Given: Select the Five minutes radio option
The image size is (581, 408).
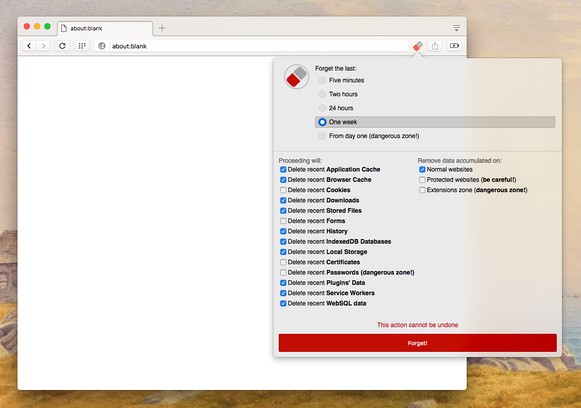Looking at the screenshot, I should point(322,80).
